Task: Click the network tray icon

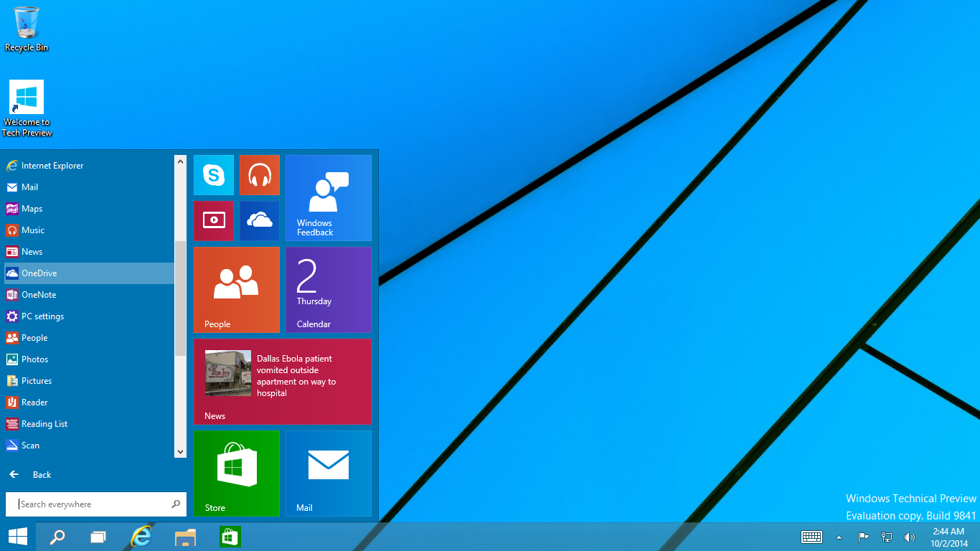Action: (x=887, y=537)
